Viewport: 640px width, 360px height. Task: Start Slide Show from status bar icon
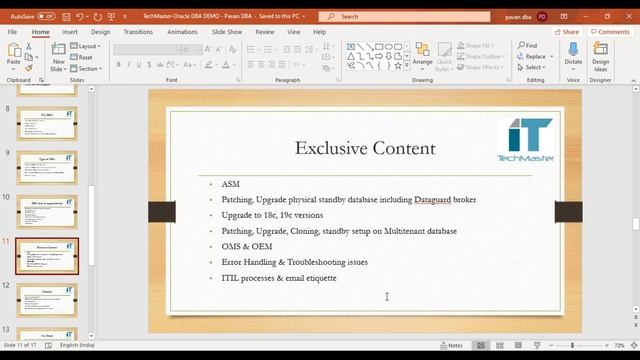(537, 345)
